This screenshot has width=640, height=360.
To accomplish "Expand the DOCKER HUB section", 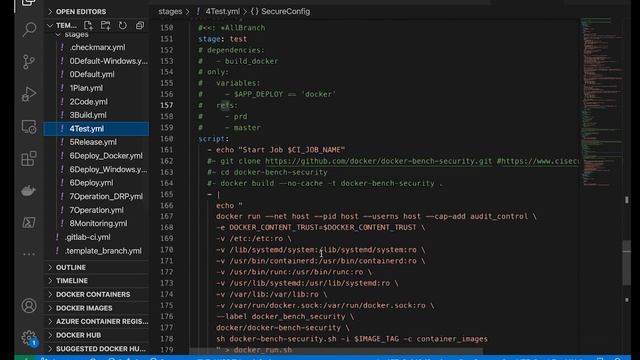I will click(x=96, y=335).
